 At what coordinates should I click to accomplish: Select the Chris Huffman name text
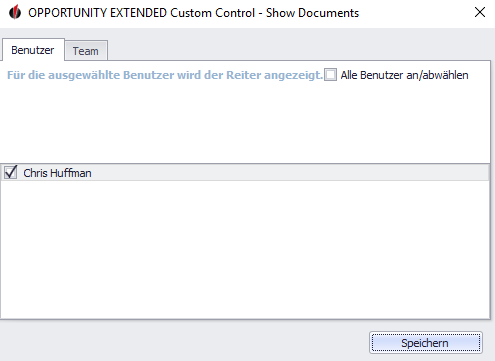click(57, 173)
